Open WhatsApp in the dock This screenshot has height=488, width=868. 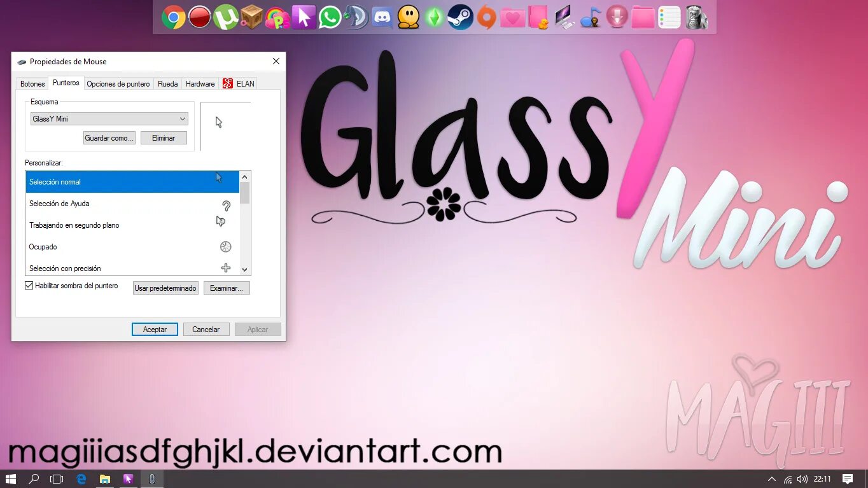(x=330, y=17)
